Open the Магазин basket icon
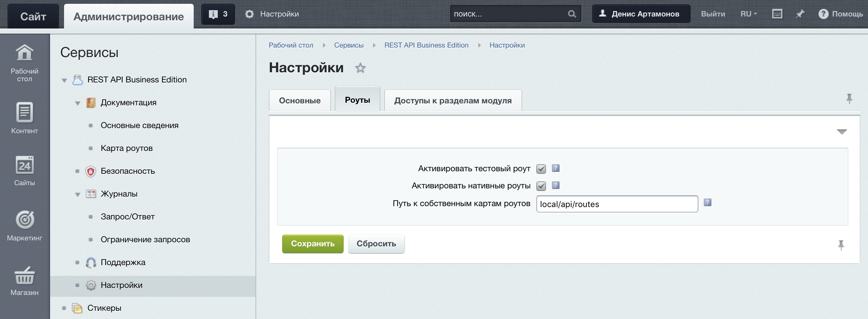 [x=25, y=276]
